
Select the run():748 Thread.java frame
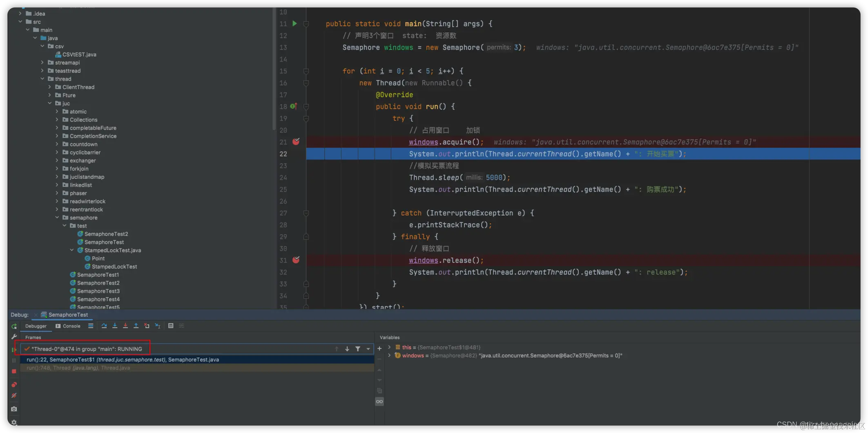coord(197,368)
